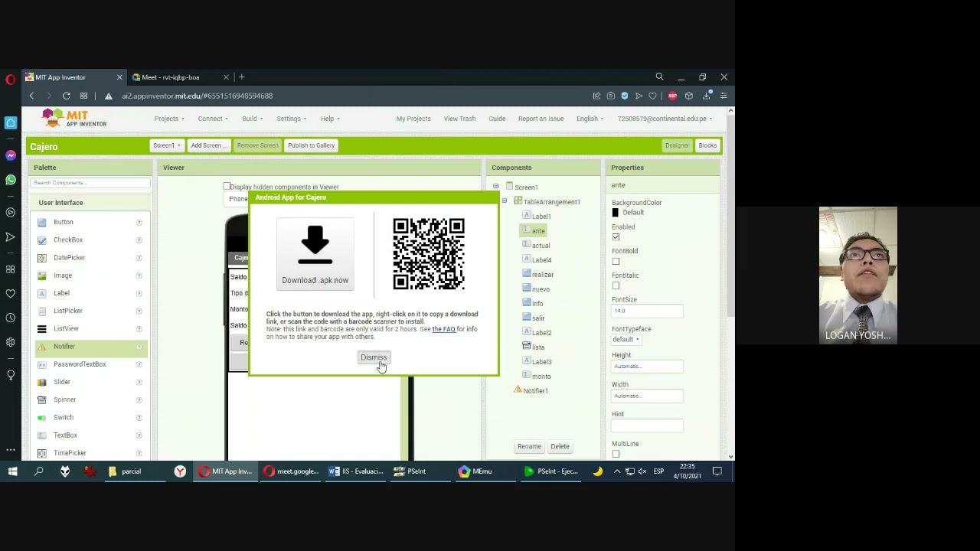
Task: Select the ListView palette icon
Action: [x=42, y=329]
